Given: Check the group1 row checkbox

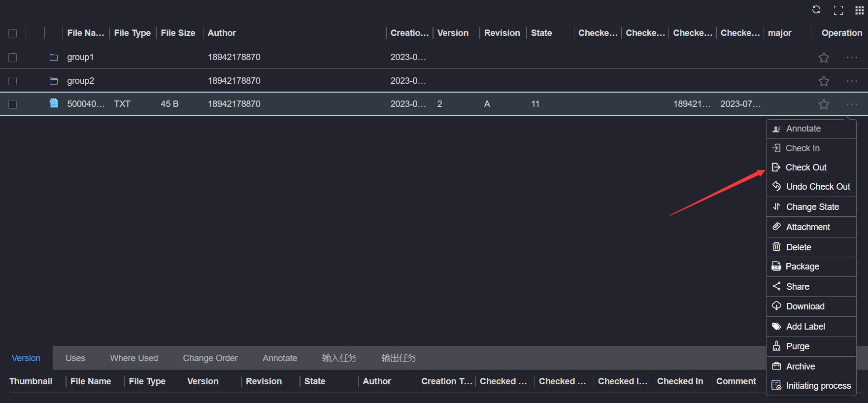Looking at the screenshot, I should tap(13, 58).
